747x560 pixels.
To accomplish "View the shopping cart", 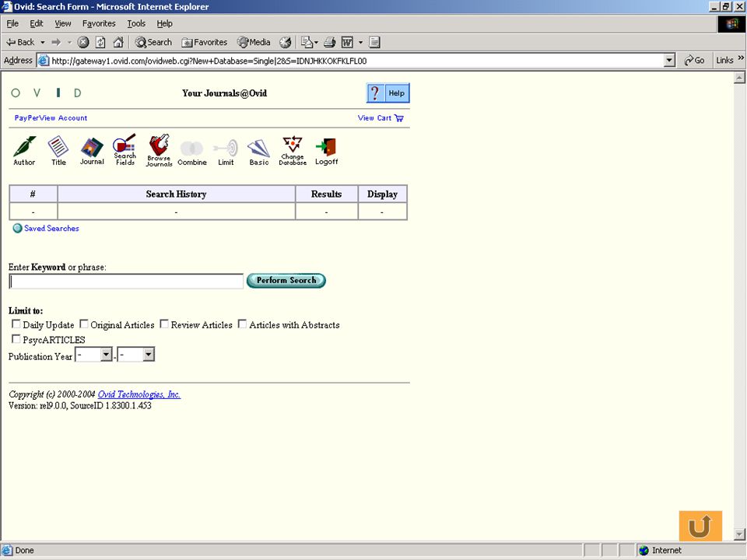I will tap(381, 118).
